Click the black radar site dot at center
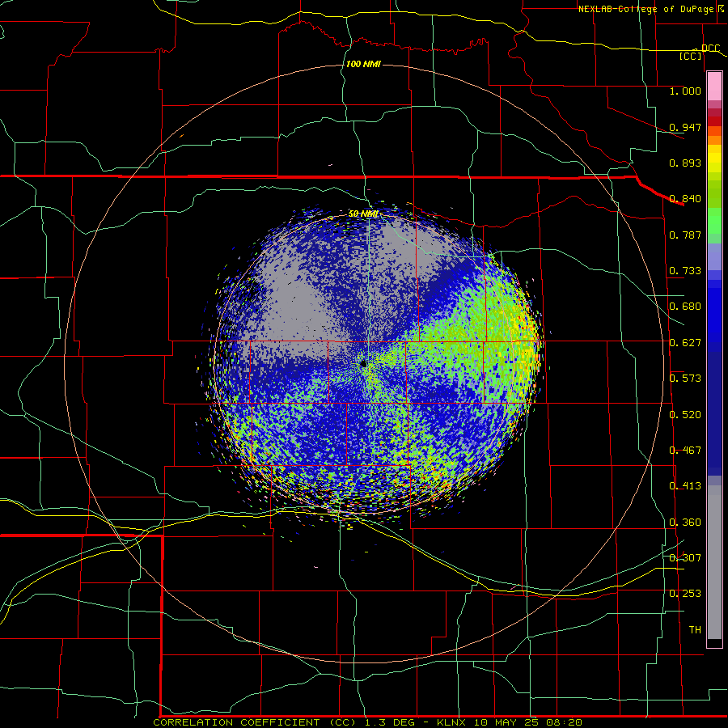Image resolution: width=728 pixels, height=728 pixels. coord(363,364)
